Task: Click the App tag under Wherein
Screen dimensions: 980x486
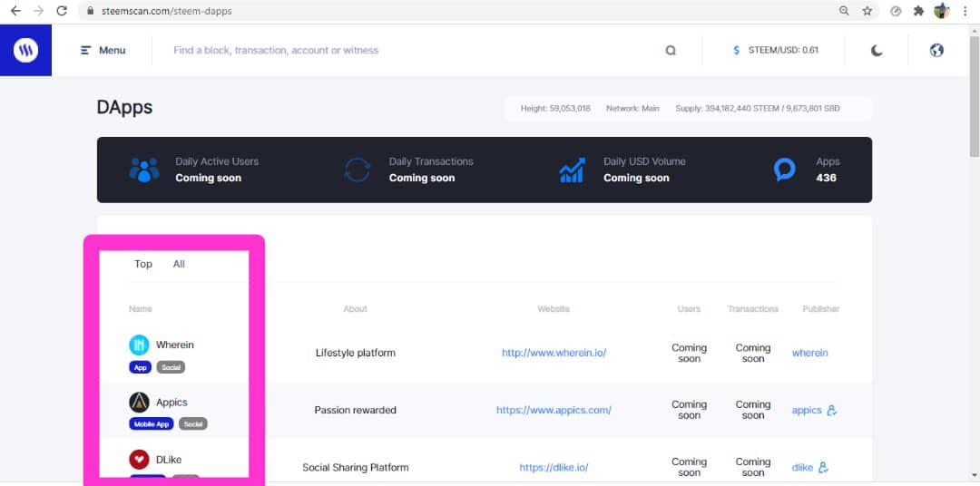Action: point(140,367)
